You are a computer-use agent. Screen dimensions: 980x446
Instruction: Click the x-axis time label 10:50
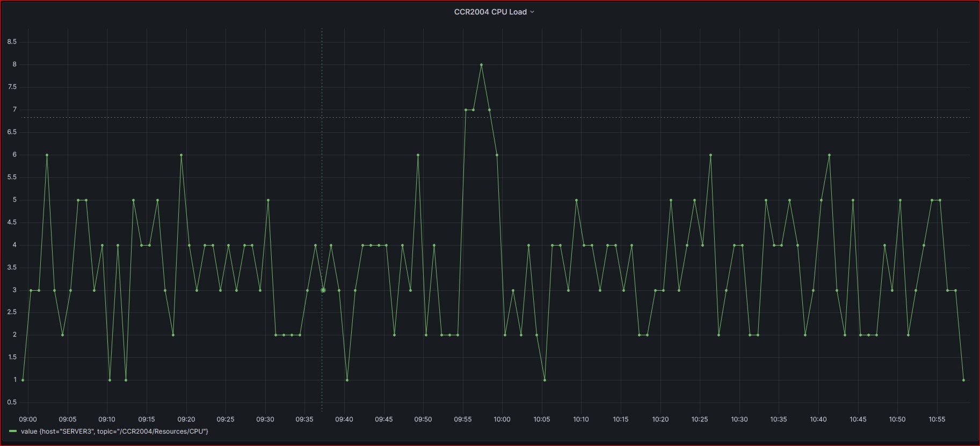point(897,419)
